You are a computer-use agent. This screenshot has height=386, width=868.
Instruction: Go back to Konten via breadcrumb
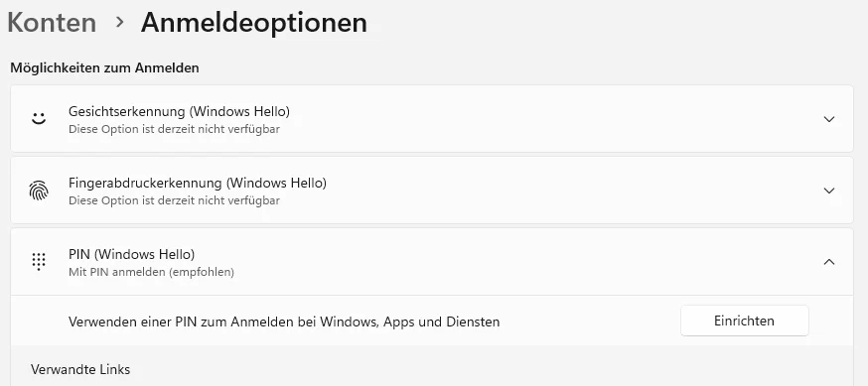[x=52, y=23]
